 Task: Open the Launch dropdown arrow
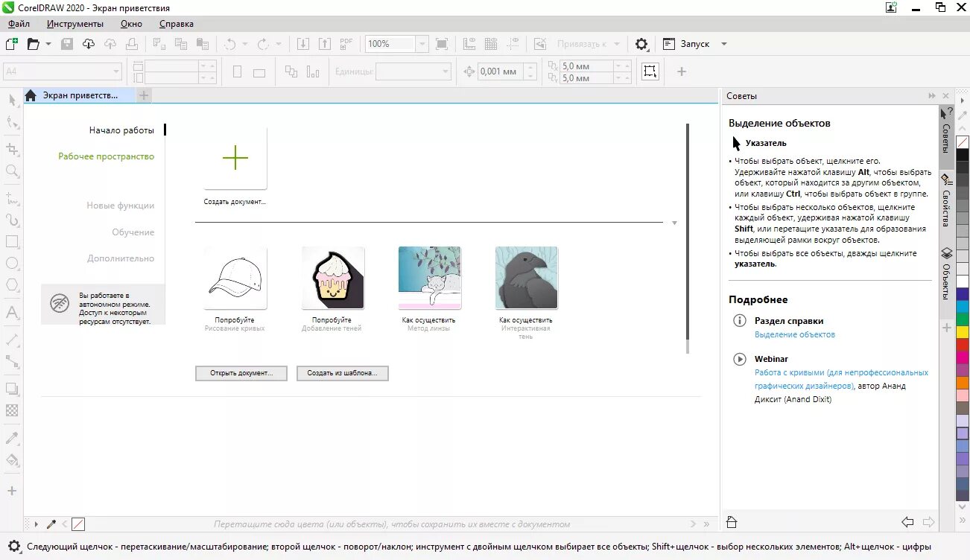pyautogui.click(x=723, y=44)
